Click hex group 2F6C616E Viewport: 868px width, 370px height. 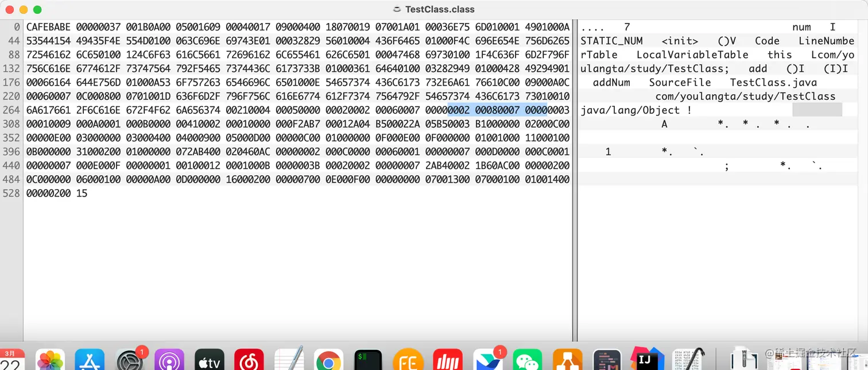[98, 110]
